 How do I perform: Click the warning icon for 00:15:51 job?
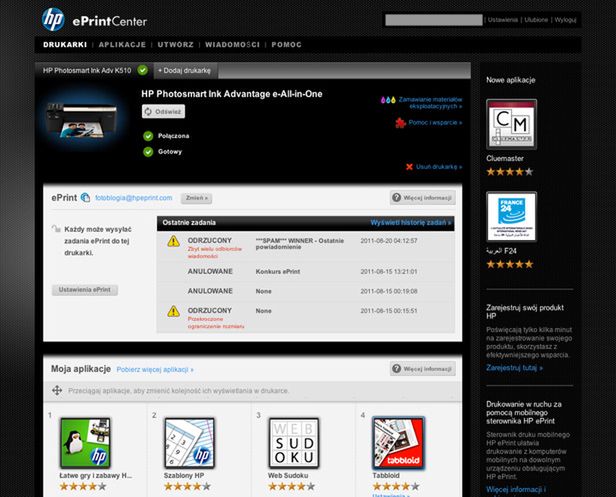click(x=174, y=312)
